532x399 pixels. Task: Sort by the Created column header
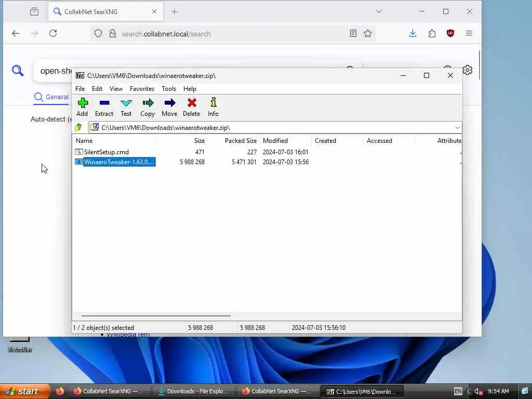pyautogui.click(x=338, y=140)
